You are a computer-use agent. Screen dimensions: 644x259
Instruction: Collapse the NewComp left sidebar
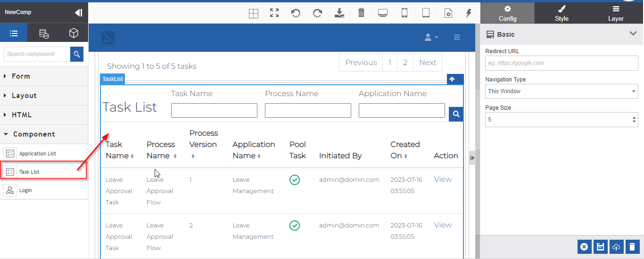click(x=79, y=13)
